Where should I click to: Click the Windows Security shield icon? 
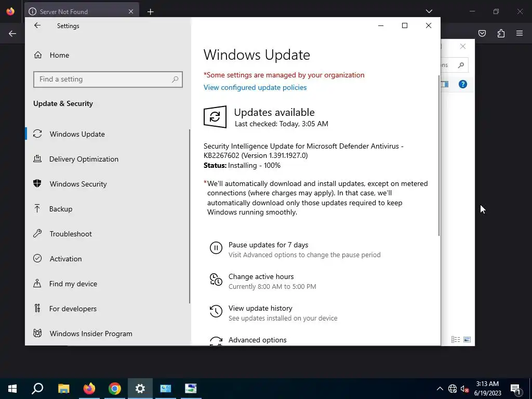point(37,183)
